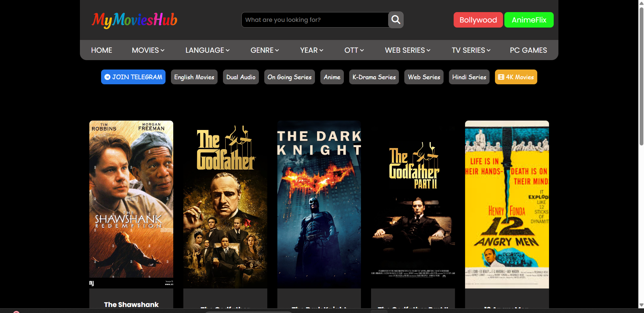Click the magnifying glass search icon

[396, 20]
